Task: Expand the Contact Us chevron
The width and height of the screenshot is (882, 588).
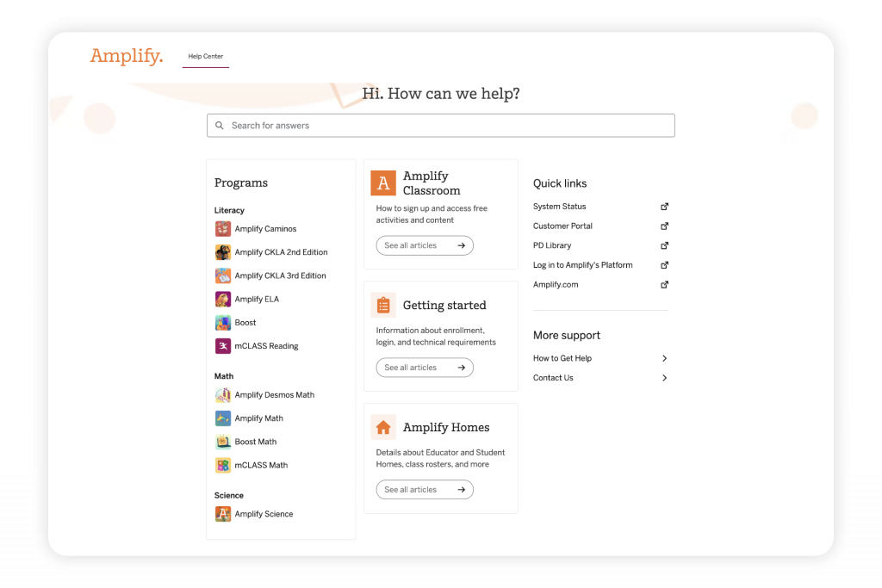Action: pyautogui.click(x=664, y=378)
